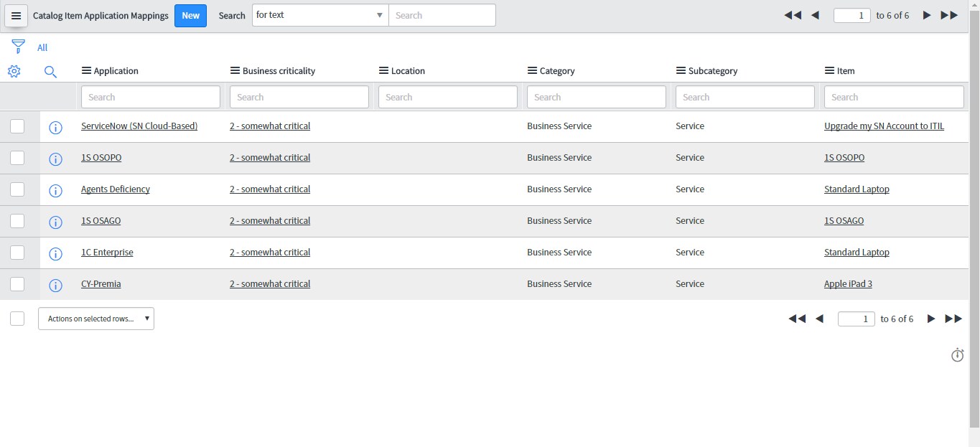
Task: Open Apple iPad 3 item link
Action: [848, 283]
